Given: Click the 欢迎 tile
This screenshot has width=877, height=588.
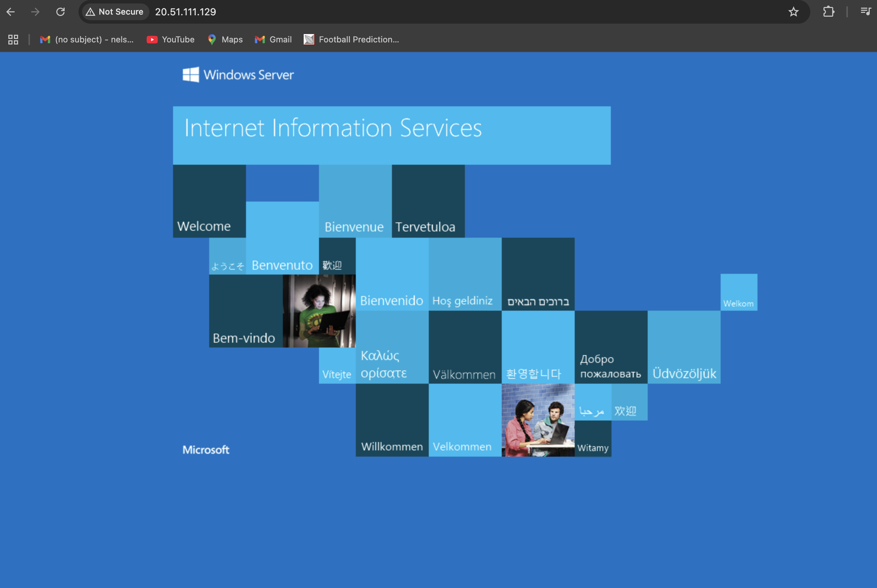Looking at the screenshot, I should pyautogui.click(x=630, y=402).
